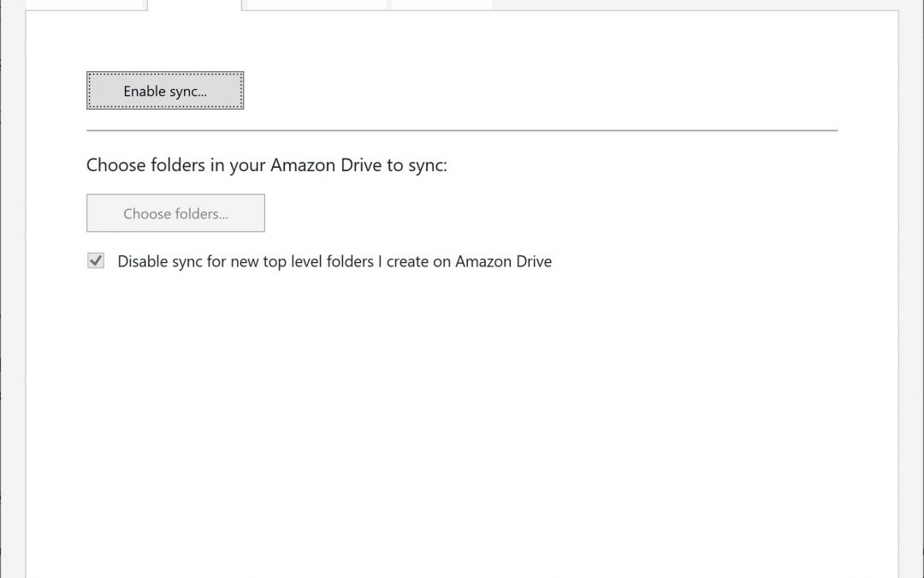Viewport: 924px width, 578px height.
Task: Uncheck the grey checkmark box beside Disable sync
Action: click(x=96, y=261)
